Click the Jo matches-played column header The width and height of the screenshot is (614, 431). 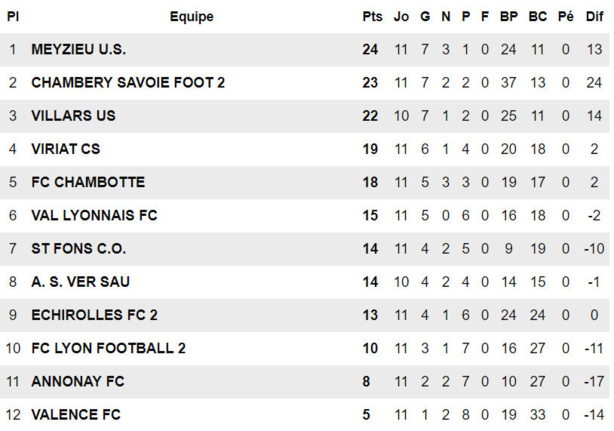coord(402,16)
